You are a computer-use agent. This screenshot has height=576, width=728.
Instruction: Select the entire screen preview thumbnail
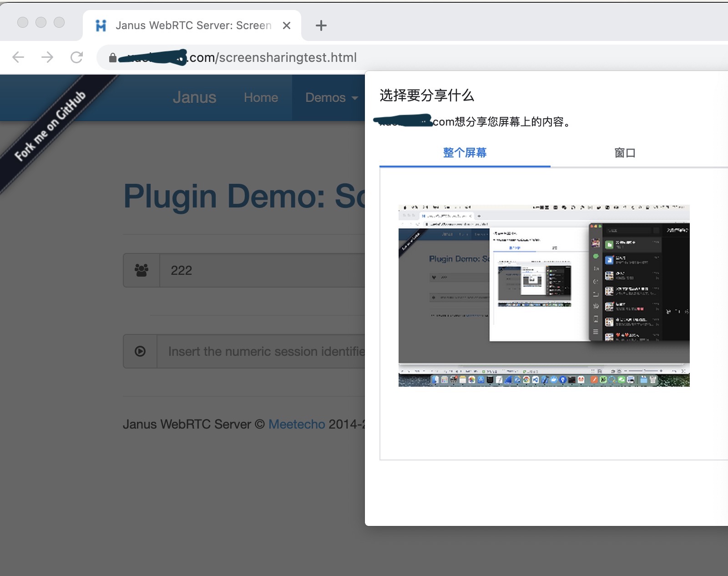click(x=544, y=296)
